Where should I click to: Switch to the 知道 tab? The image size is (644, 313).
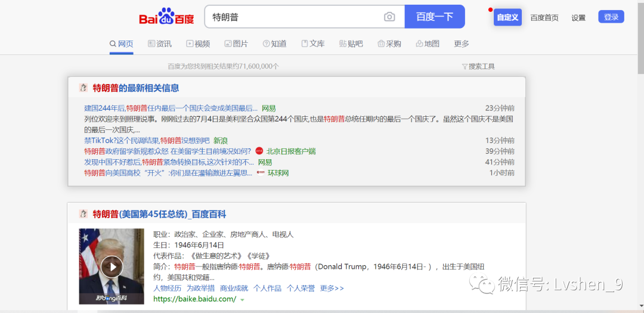274,44
